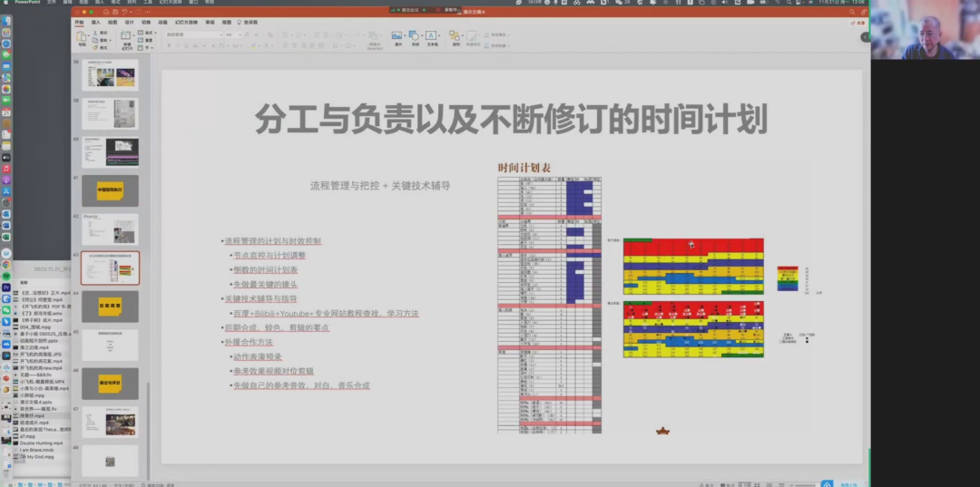Viewport: 980px width, 487px height.
Task: Open the Section (节) dropdown
Action: 143,47
